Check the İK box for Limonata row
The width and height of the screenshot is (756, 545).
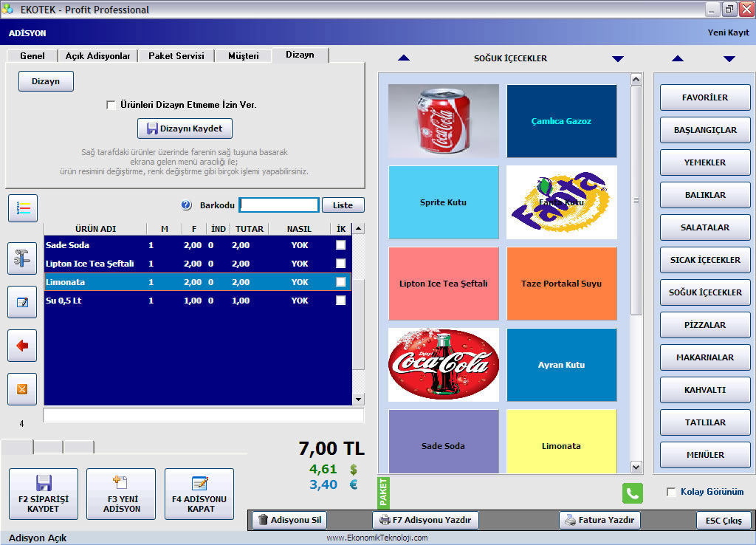(x=341, y=281)
